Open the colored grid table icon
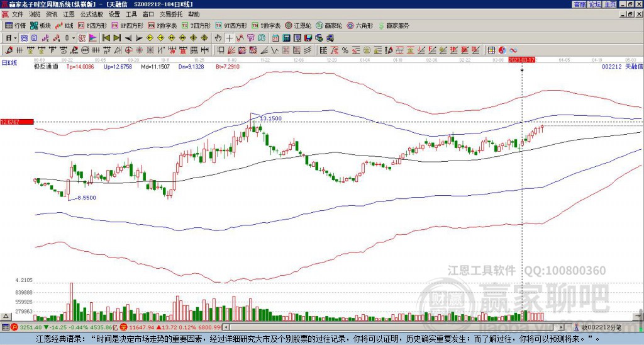Viewport: 644px width, 345px height. [491, 50]
